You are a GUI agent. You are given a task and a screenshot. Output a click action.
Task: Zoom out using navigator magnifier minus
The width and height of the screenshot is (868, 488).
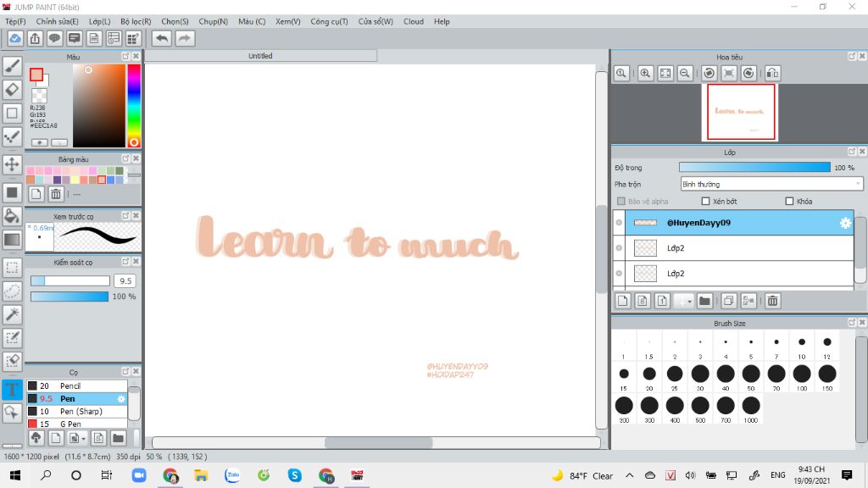pyautogui.click(x=685, y=73)
